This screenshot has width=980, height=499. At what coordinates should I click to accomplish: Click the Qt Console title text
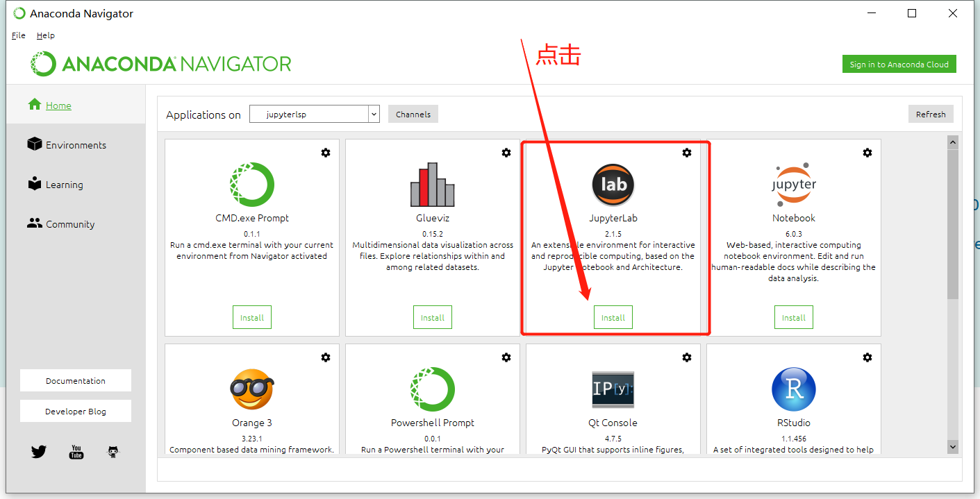coord(613,423)
